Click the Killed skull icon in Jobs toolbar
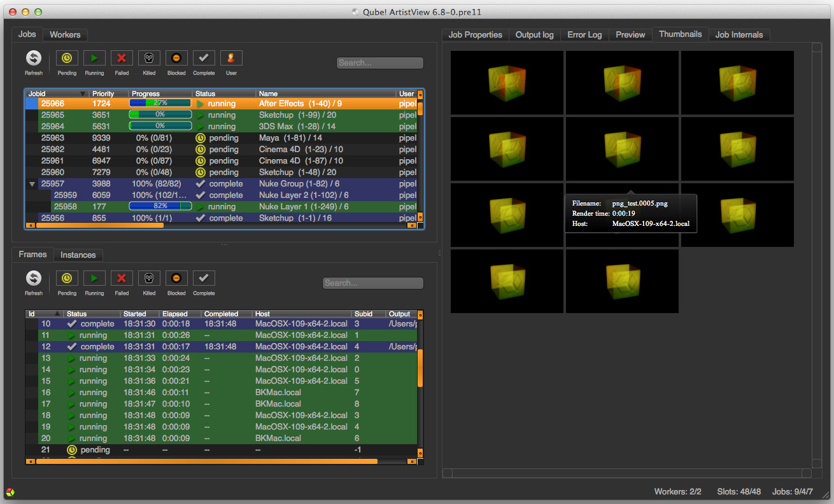The height and width of the screenshot is (504, 834). [149, 59]
